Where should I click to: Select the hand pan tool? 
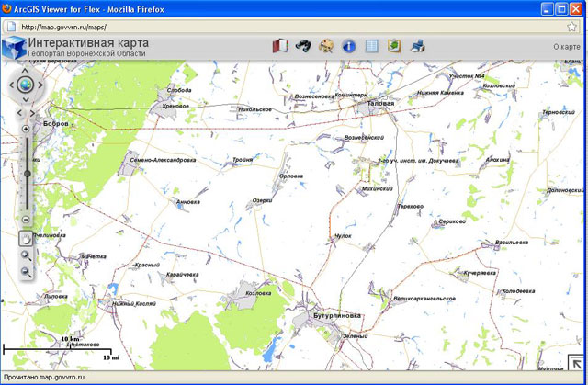(26, 238)
